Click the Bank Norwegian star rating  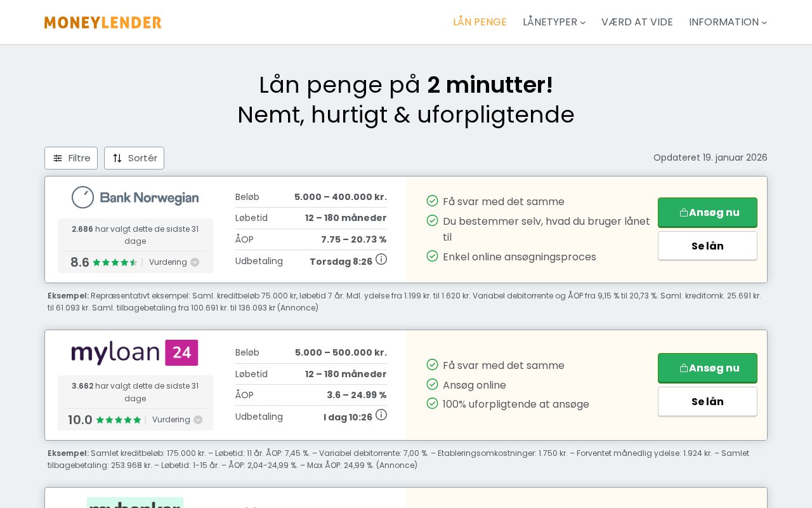[x=115, y=262]
